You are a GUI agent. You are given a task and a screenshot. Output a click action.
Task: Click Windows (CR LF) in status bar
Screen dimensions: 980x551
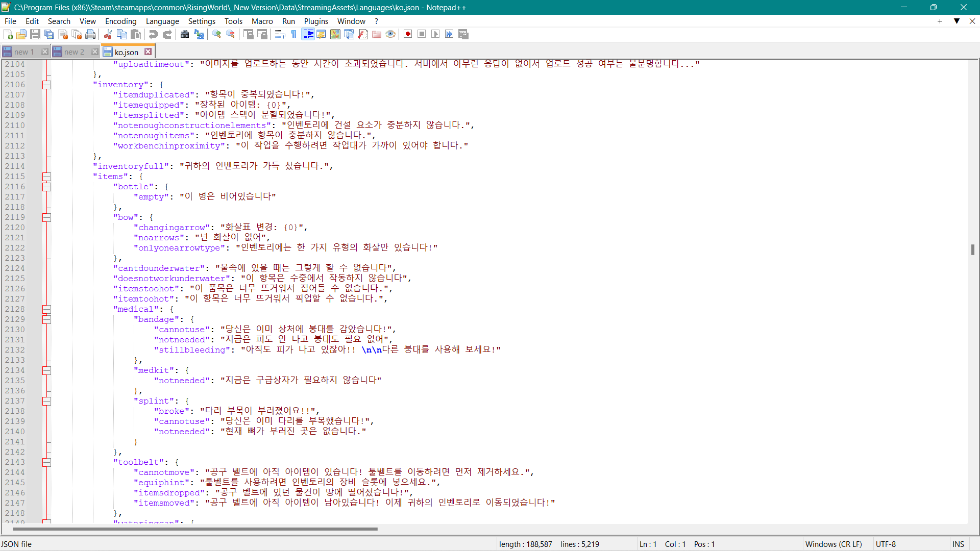tap(833, 544)
